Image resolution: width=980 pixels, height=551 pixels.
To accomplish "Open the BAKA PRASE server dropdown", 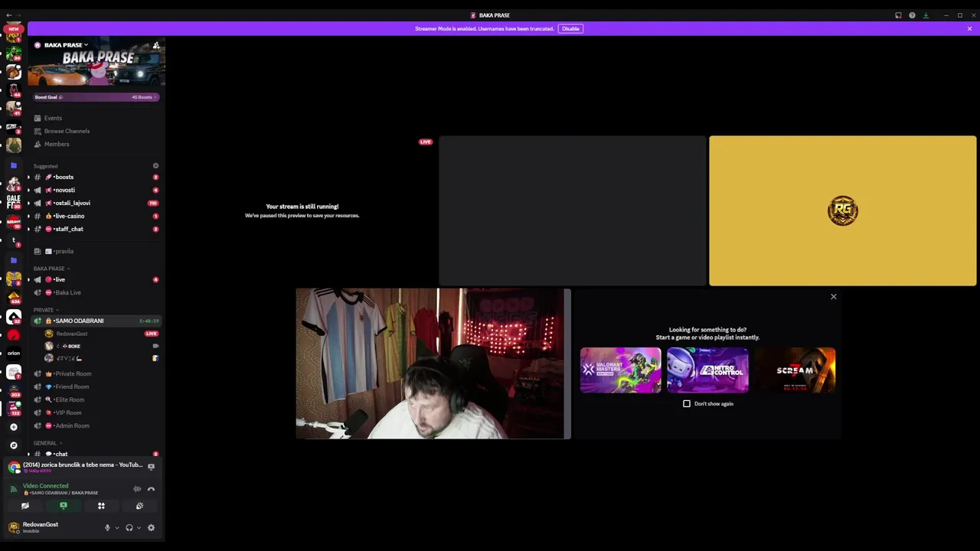I will [x=65, y=45].
